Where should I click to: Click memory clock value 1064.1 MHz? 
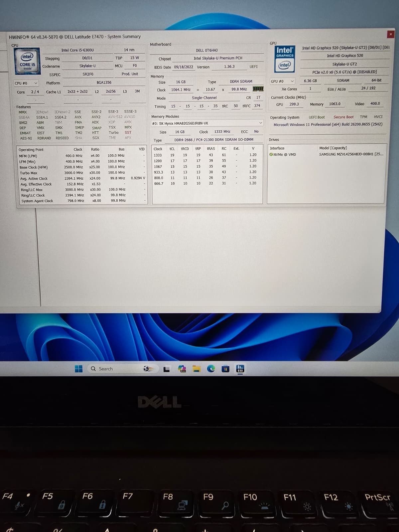pos(181,90)
